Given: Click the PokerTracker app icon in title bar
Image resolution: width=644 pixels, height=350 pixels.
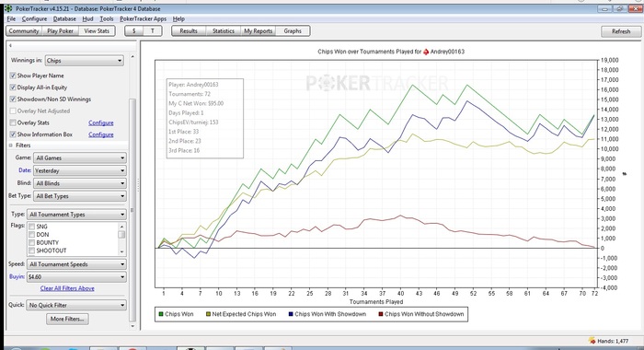Looking at the screenshot, I should pyautogui.click(x=7, y=8).
